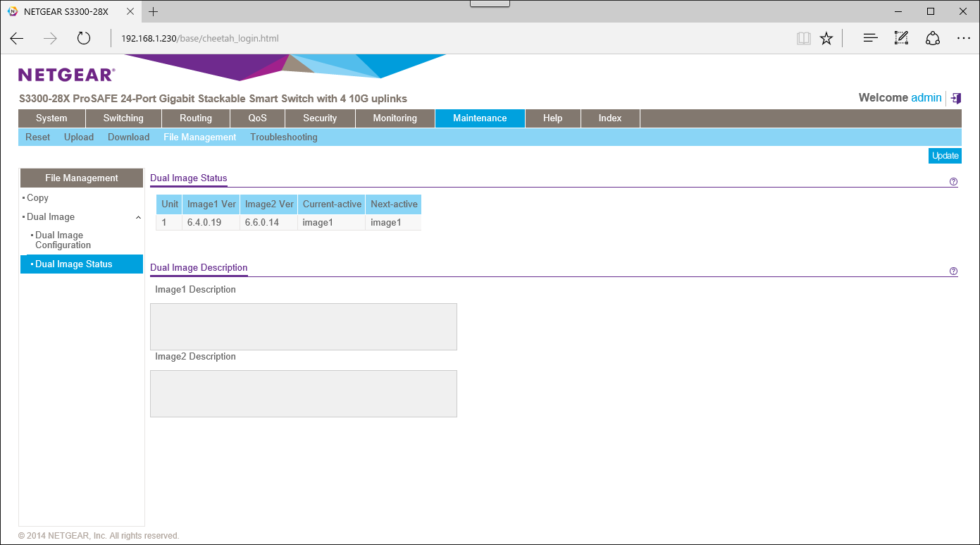Close the NETGEAR S3300-28X tab
The image size is (980, 545).
pos(131,11)
